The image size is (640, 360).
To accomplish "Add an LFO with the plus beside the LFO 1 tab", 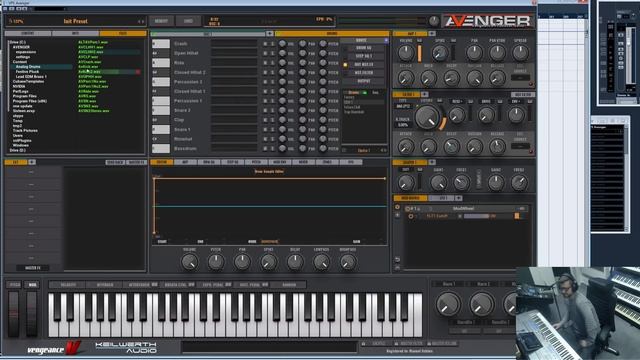I will (458, 198).
